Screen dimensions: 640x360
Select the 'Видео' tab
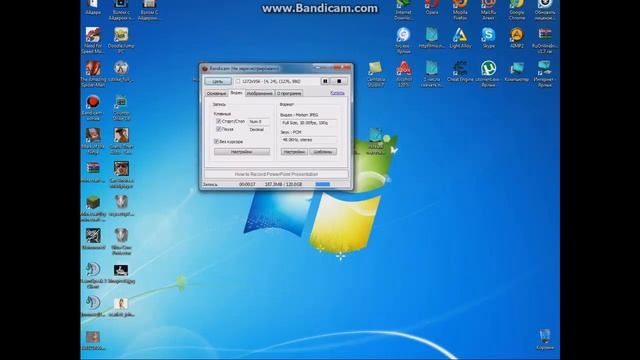pos(236,93)
